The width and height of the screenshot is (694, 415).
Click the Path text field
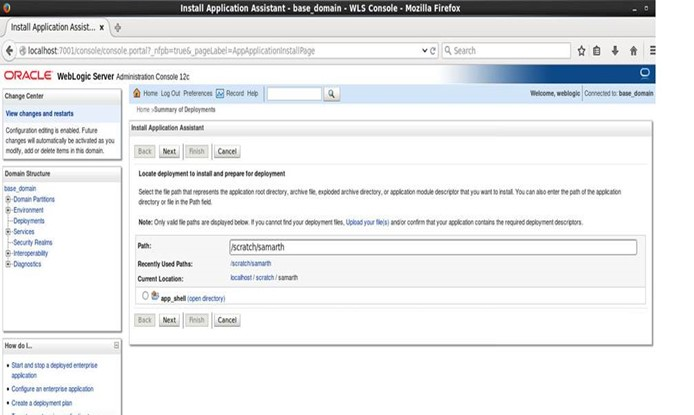point(433,247)
